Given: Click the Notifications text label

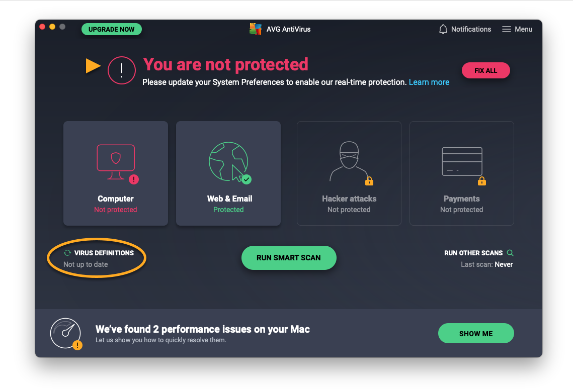Looking at the screenshot, I should 471,29.
